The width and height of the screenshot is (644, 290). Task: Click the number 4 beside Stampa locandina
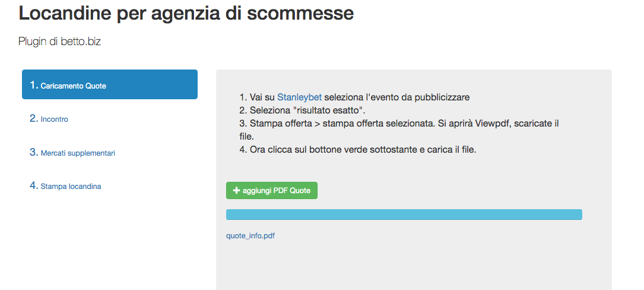[x=34, y=186]
